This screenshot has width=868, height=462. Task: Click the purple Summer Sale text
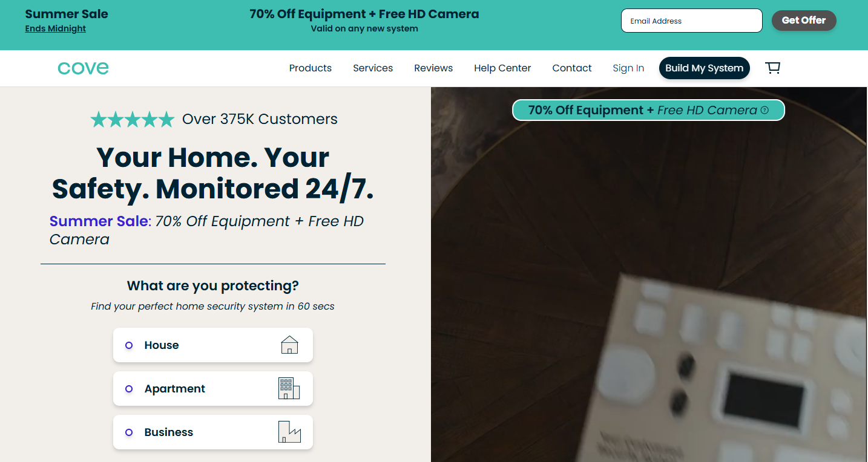[99, 221]
